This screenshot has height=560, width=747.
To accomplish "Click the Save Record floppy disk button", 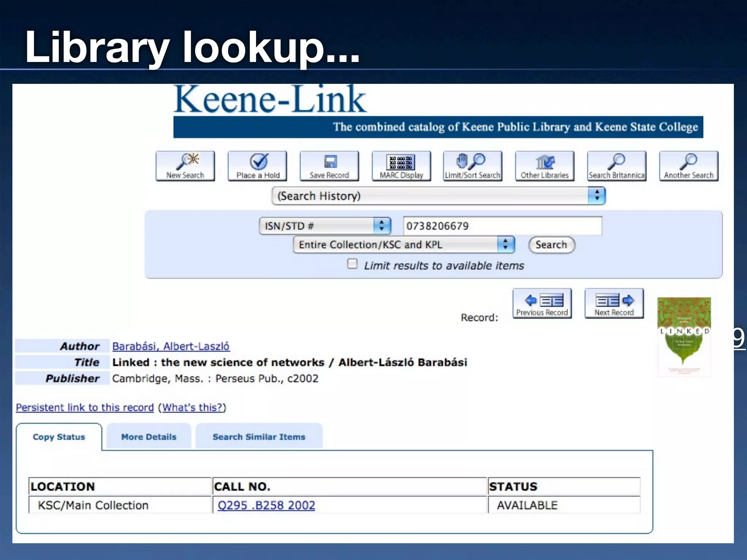I will 329,166.
